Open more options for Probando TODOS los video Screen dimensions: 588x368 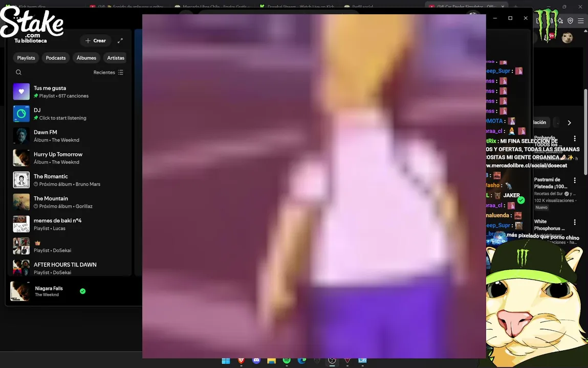pyautogui.click(x=575, y=139)
